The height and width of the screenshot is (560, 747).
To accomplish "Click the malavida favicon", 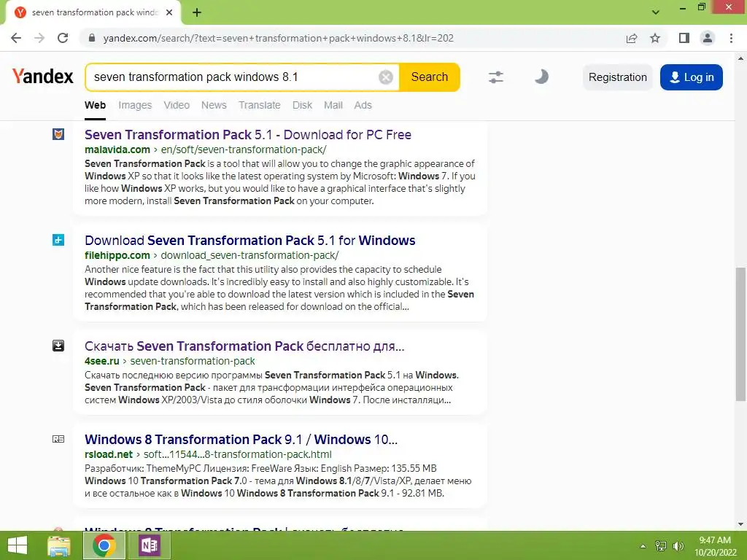I will click(58, 134).
